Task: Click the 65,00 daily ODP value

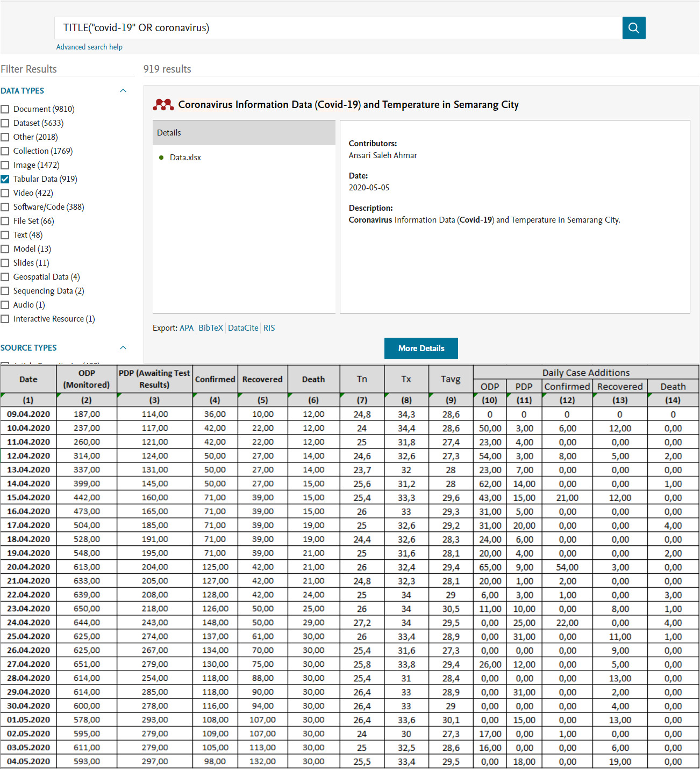Action: point(490,567)
